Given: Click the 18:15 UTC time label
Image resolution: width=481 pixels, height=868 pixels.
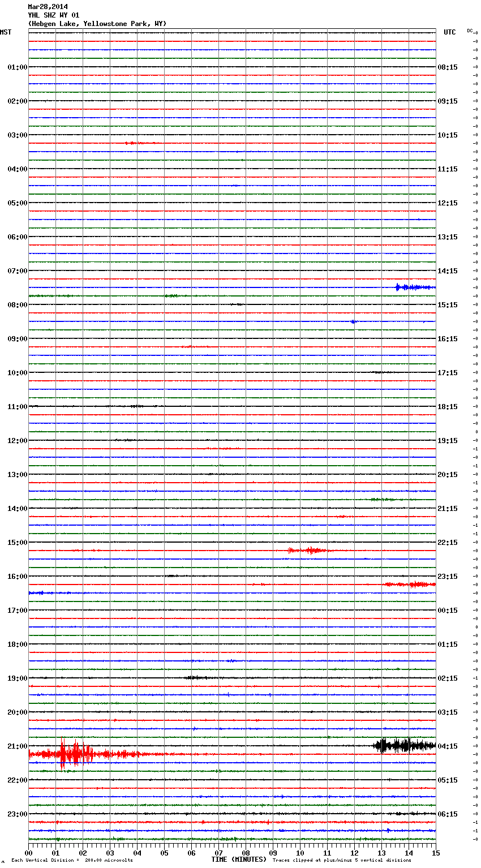Looking at the screenshot, I should (448, 407).
